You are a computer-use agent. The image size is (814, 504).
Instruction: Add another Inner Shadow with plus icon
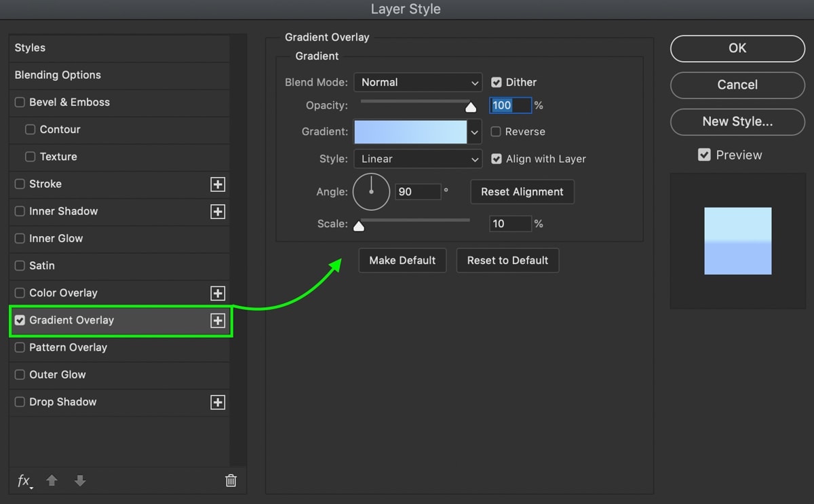[218, 212]
